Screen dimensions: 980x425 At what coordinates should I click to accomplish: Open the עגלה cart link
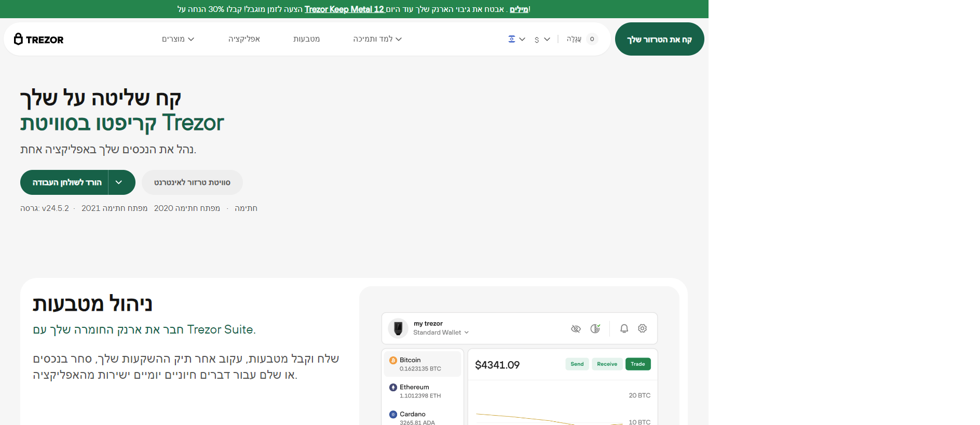(574, 39)
